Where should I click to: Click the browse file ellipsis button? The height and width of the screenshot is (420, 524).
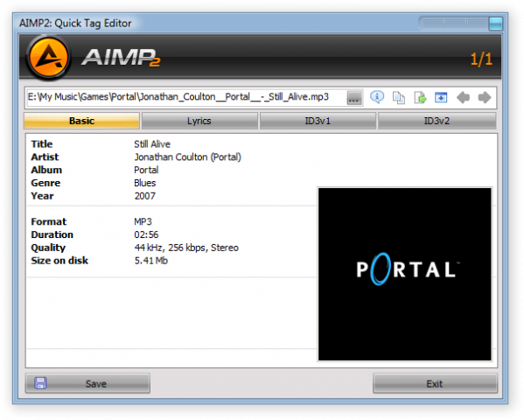(354, 98)
